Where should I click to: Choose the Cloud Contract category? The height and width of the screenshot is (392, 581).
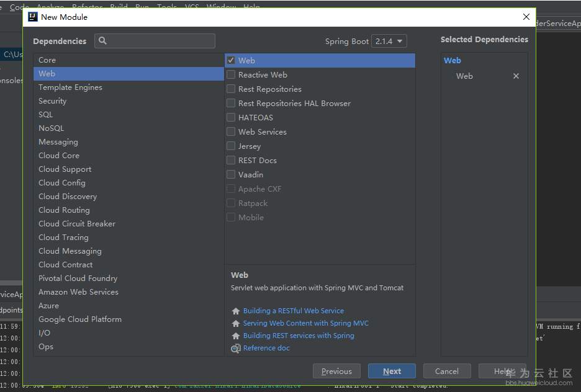[x=128, y=265]
